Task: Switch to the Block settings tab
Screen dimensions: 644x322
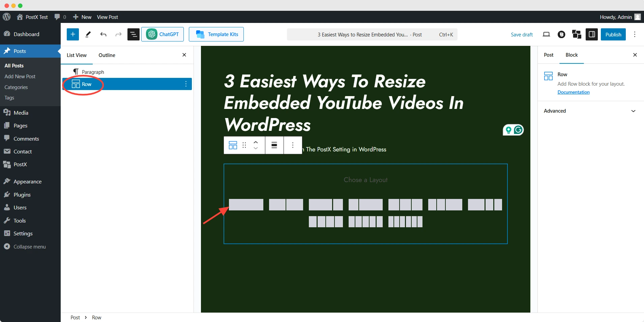Action: pos(572,55)
